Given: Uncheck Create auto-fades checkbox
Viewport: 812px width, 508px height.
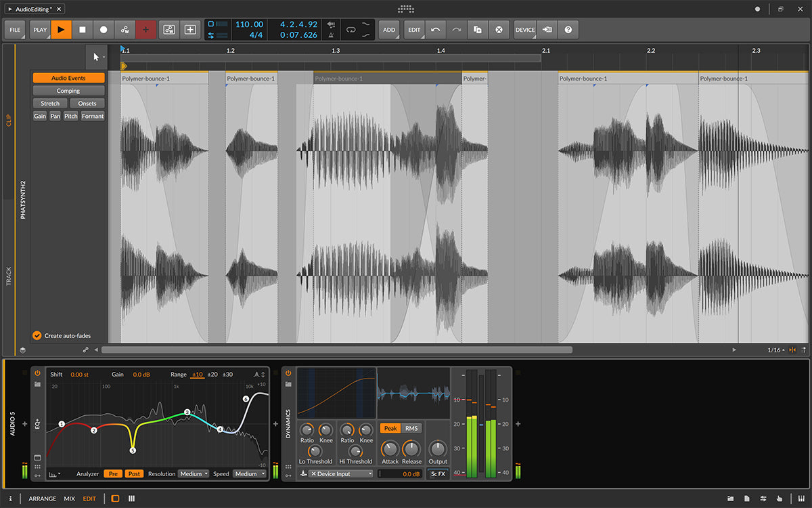Looking at the screenshot, I should coord(37,335).
